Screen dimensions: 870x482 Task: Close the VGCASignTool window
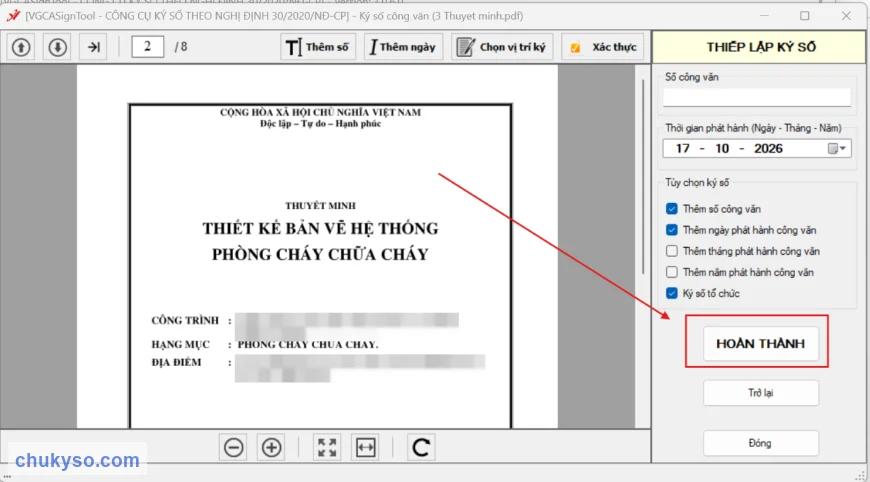pos(846,16)
